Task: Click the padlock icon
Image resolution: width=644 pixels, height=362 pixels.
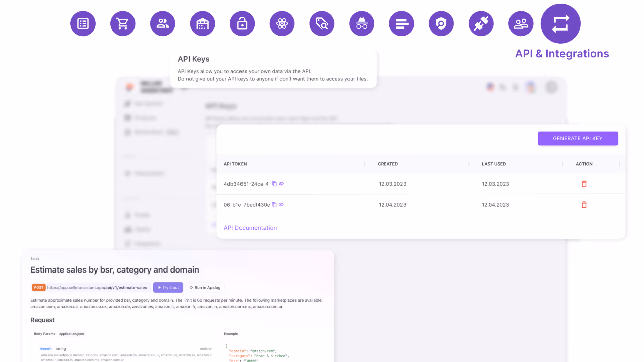Action: point(242,23)
